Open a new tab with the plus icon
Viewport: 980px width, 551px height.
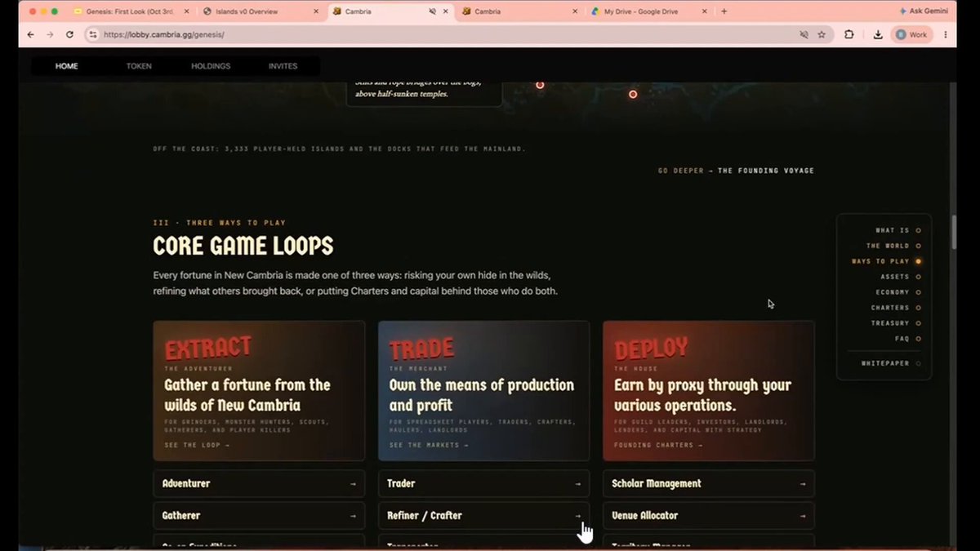point(724,11)
